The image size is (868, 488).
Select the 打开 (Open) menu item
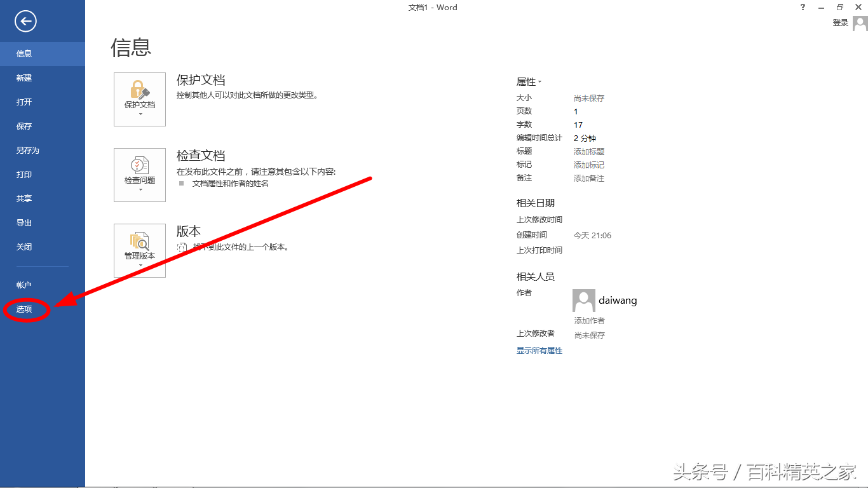click(x=43, y=102)
